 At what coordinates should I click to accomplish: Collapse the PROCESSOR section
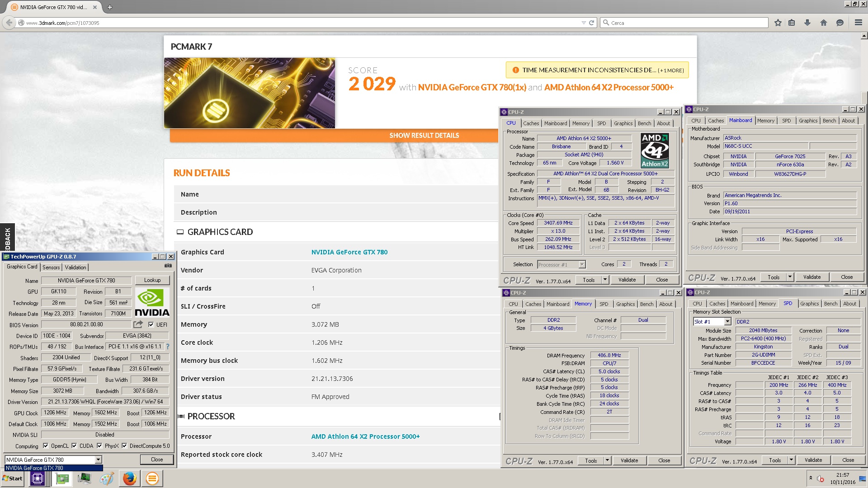(x=181, y=416)
